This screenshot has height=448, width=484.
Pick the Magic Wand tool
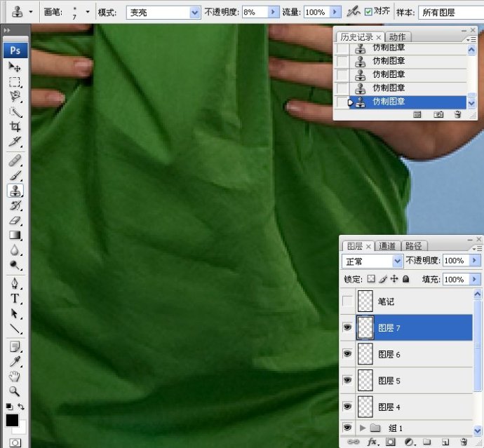coord(15,111)
